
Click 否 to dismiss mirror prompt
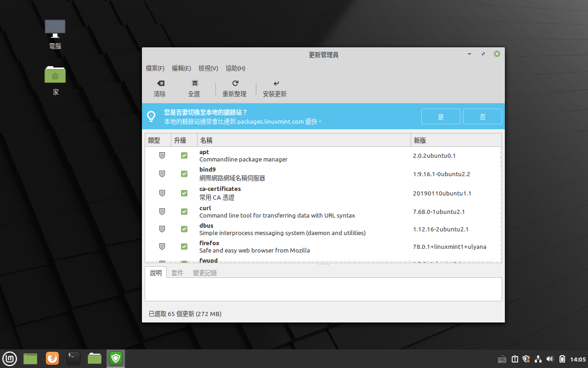pyautogui.click(x=482, y=116)
